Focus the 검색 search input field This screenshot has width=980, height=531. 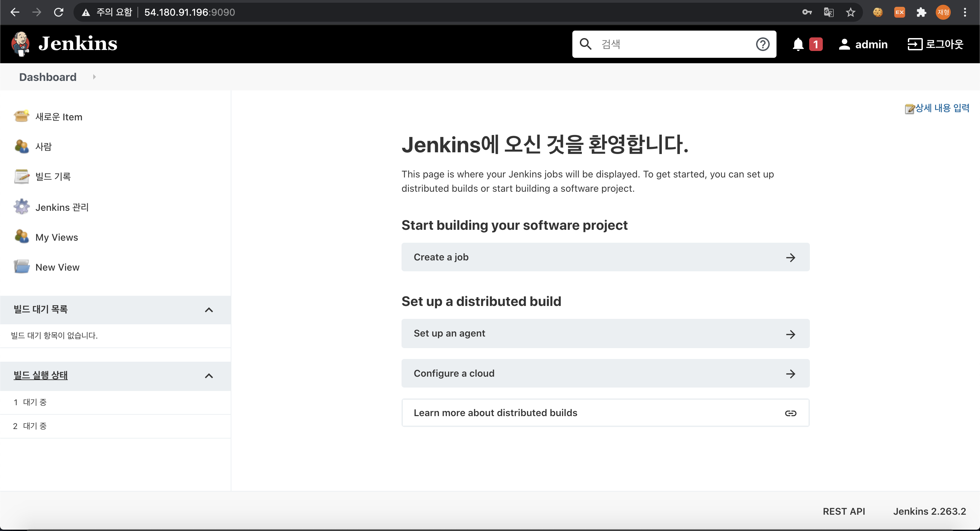[x=673, y=45]
